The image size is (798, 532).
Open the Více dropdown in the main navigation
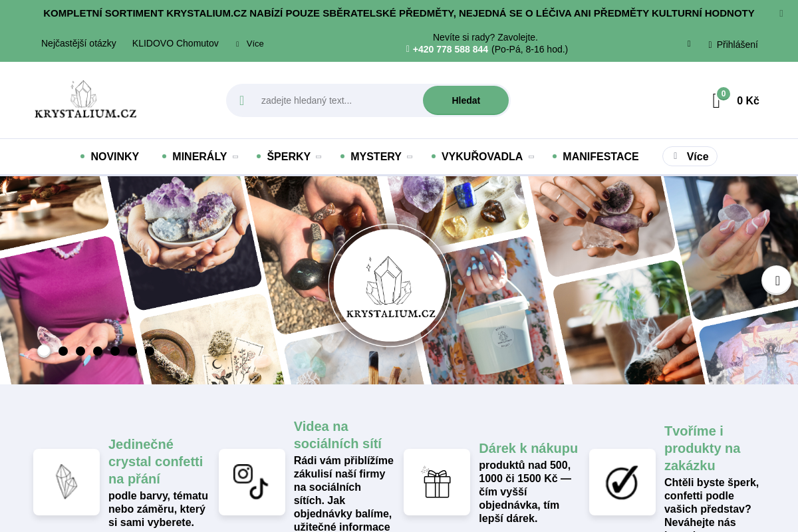pyautogui.click(x=690, y=156)
